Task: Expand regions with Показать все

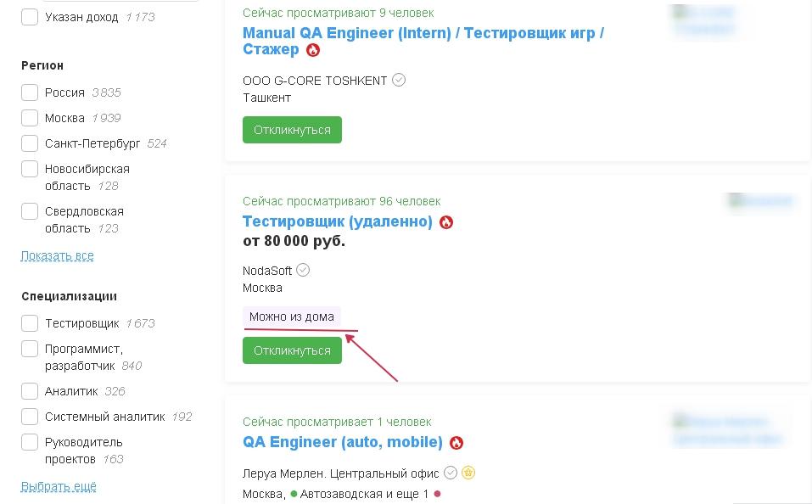Action: tap(57, 255)
